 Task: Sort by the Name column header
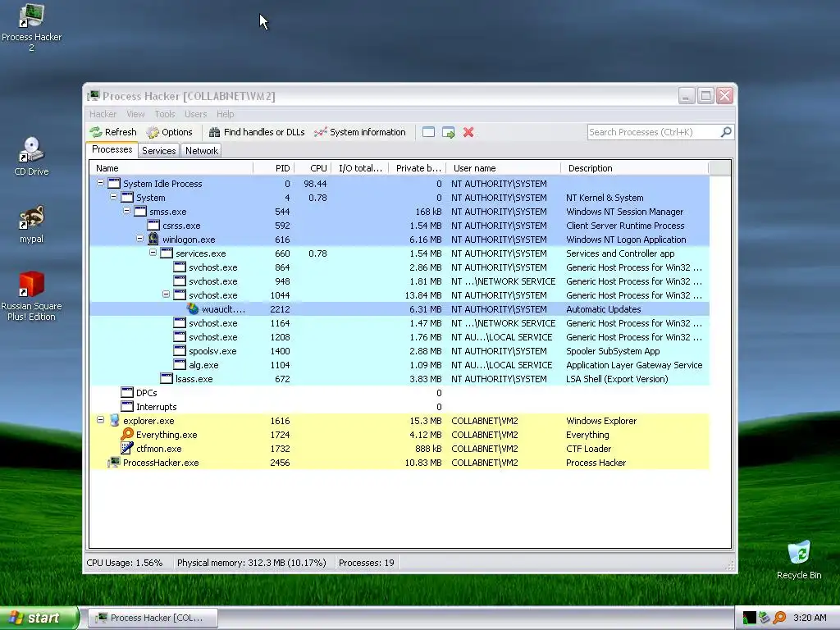(171, 168)
